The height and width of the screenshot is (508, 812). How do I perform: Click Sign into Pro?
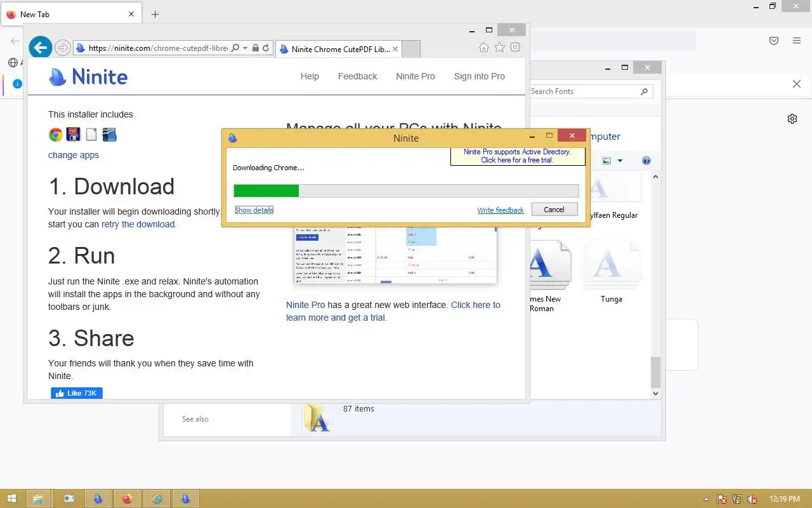pos(480,76)
